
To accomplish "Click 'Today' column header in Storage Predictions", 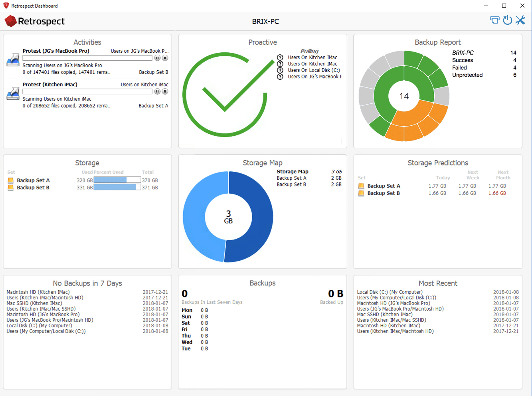I will point(443,178).
